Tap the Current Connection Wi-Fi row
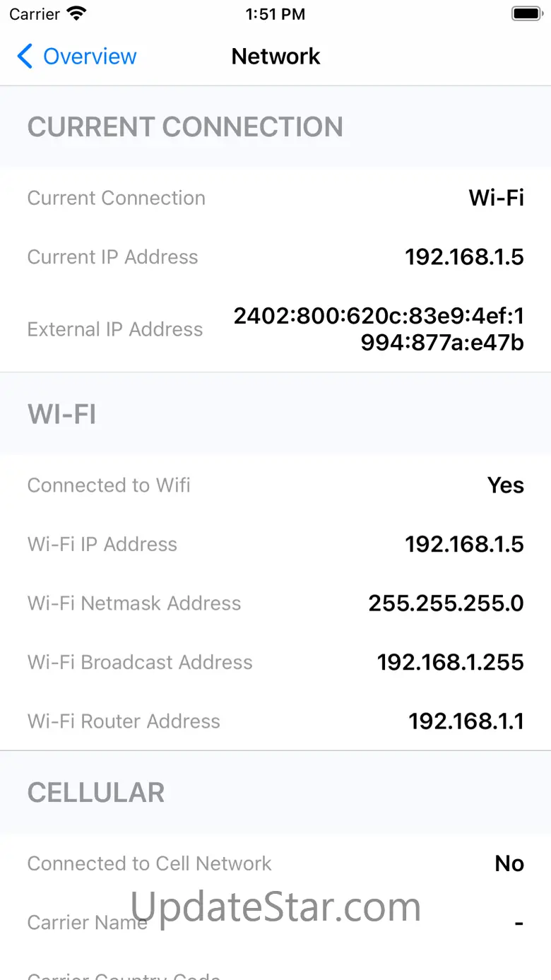Screen dimensions: 551x980 point(275,198)
